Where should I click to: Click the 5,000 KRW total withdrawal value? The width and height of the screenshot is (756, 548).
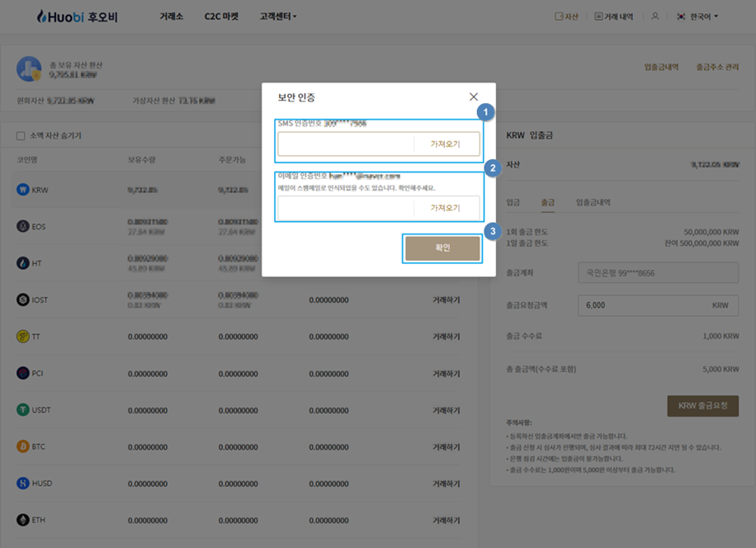(x=721, y=369)
